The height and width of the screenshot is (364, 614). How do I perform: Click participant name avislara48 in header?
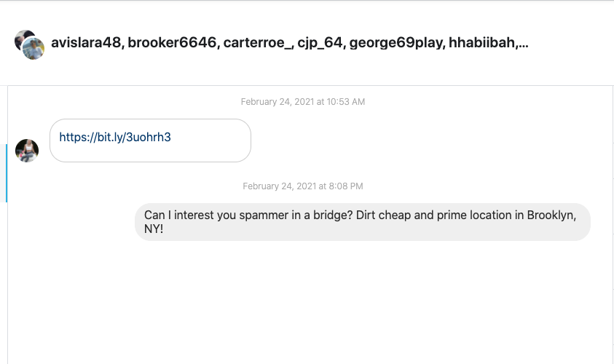pyautogui.click(x=86, y=43)
